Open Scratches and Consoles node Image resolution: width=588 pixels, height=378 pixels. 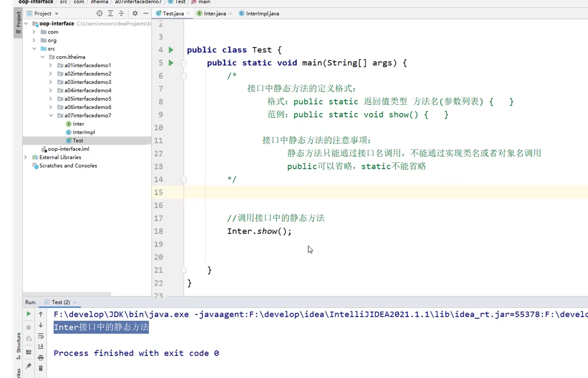(68, 166)
